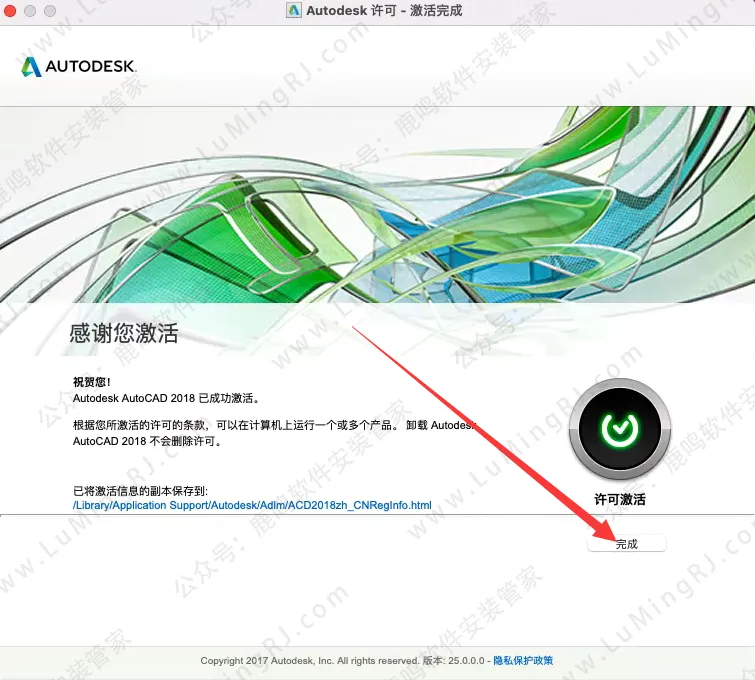The height and width of the screenshot is (680, 755).
Task: Click the 完成 button
Action: (626, 544)
